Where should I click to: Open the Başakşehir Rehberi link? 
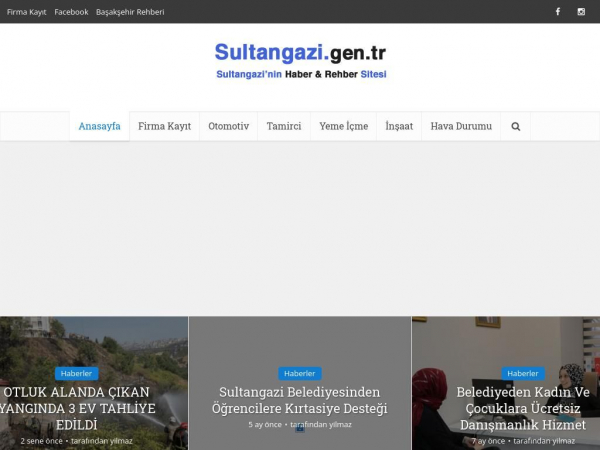pos(130,12)
